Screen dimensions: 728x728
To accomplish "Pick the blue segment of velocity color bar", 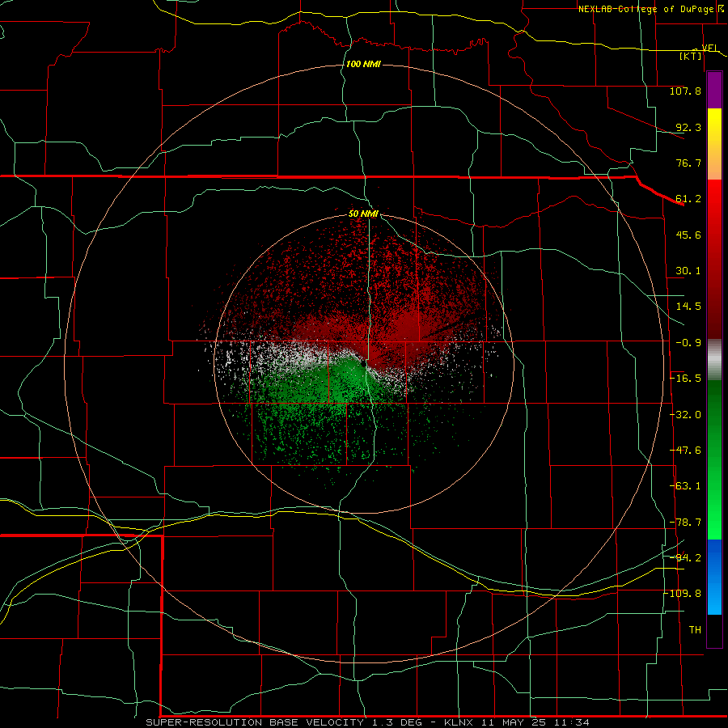I will 714,577.
